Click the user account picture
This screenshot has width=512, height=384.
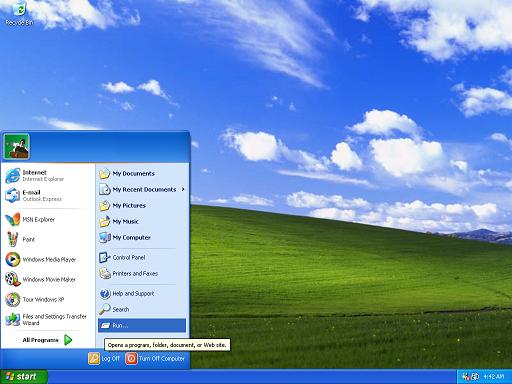click(x=17, y=147)
